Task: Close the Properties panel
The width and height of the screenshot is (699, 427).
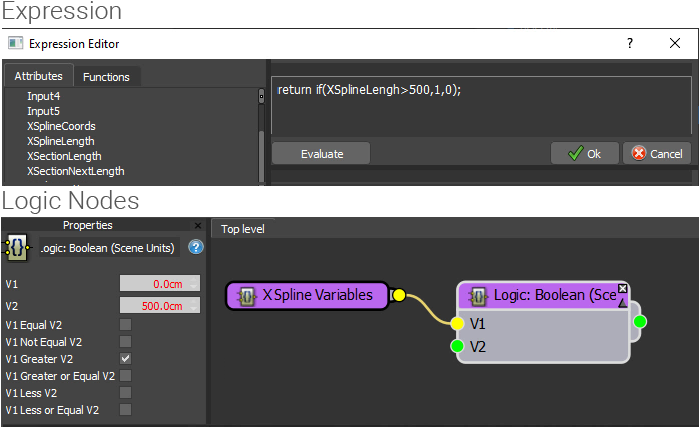Action: pos(197,226)
